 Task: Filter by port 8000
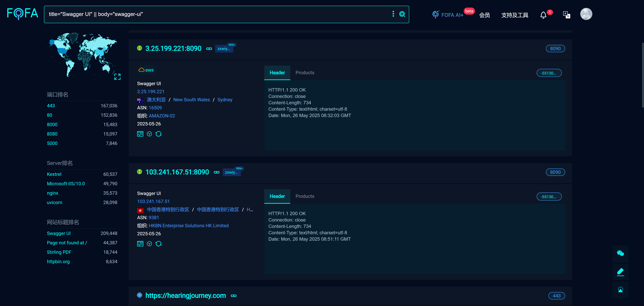52,124
